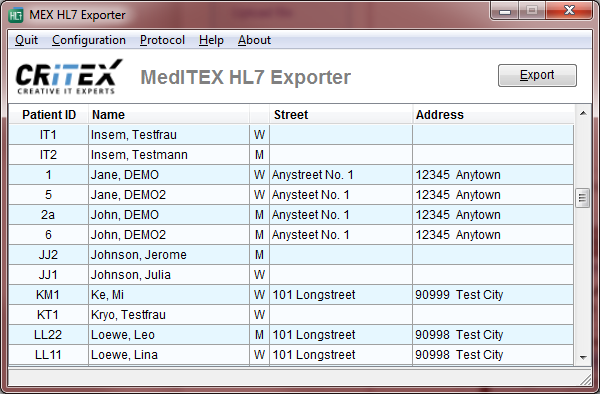Close the MEX HL7 Exporter window
The height and width of the screenshot is (394, 600).
[569, 10]
